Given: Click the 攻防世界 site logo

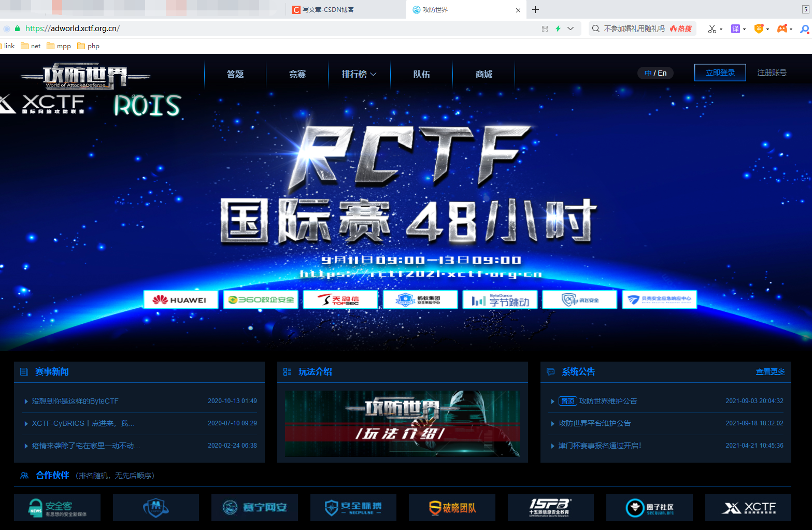Looking at the screenshot, I should coord(86,76).
